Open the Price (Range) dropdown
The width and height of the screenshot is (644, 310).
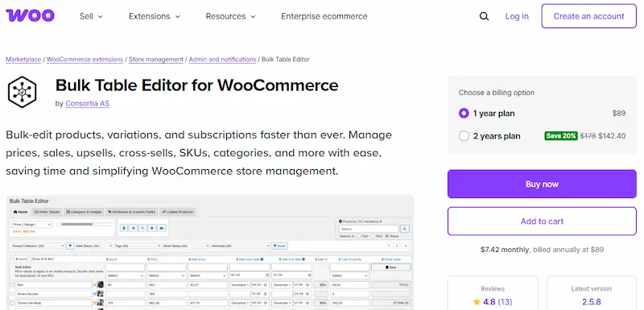(x=31, y=225)
